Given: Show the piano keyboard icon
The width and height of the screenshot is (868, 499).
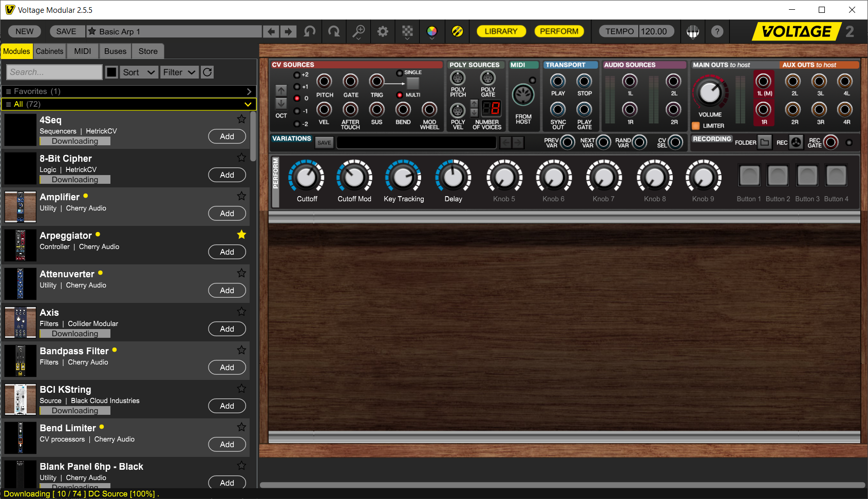Looking at the screenshot, I should click(x=693, y=31).
